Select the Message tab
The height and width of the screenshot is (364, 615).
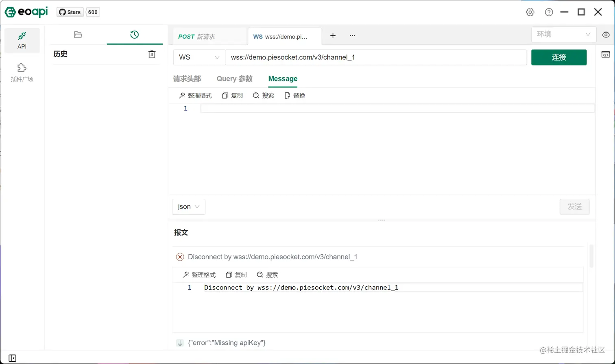[x=283, y=79]
